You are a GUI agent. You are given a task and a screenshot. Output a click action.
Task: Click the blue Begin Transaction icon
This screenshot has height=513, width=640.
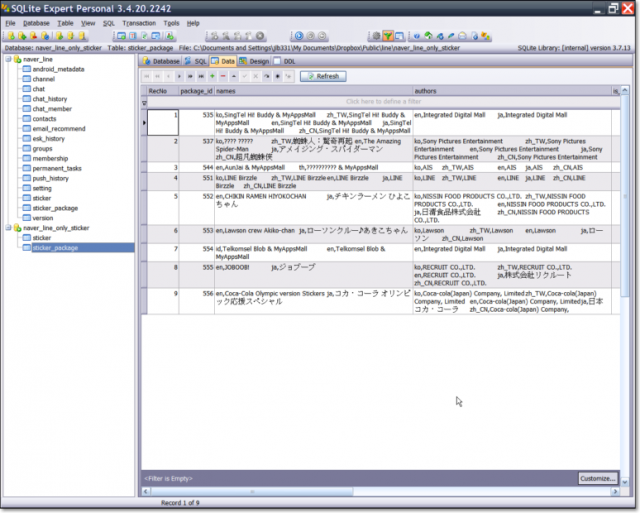click(x=299, y=36)
